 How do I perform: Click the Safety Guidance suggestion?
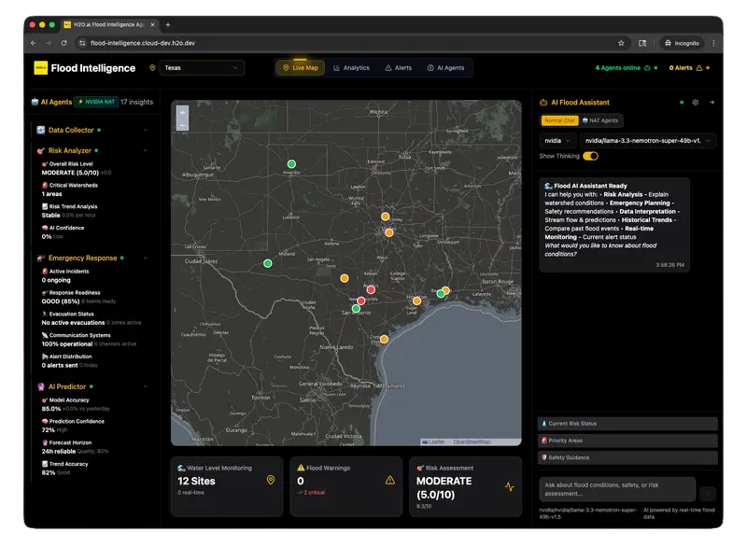click(x=627, y=457)
